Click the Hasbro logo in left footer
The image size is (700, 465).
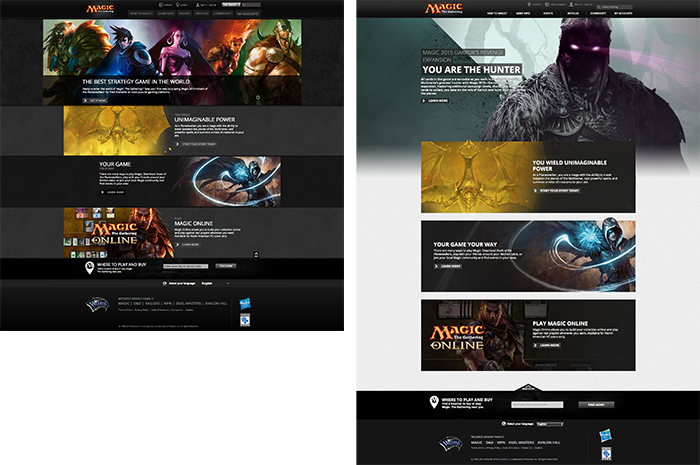(245, 304)
